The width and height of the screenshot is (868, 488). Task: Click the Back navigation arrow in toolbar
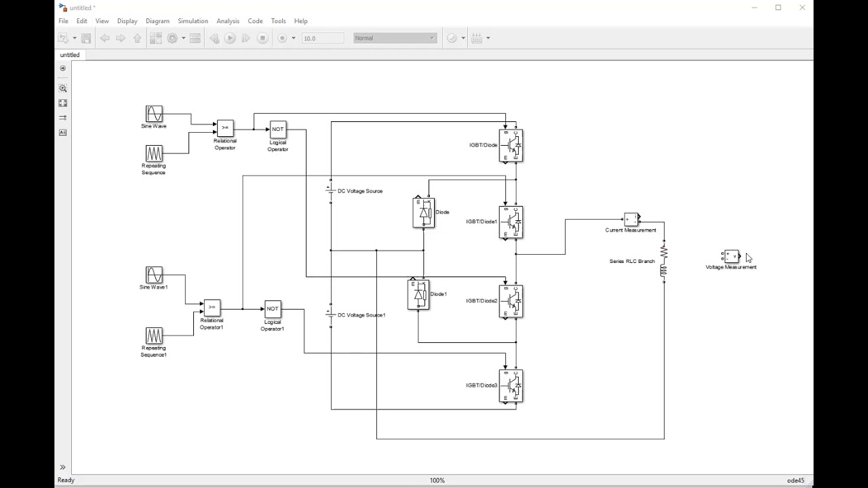pyautogui.click(x=104, y=38)
